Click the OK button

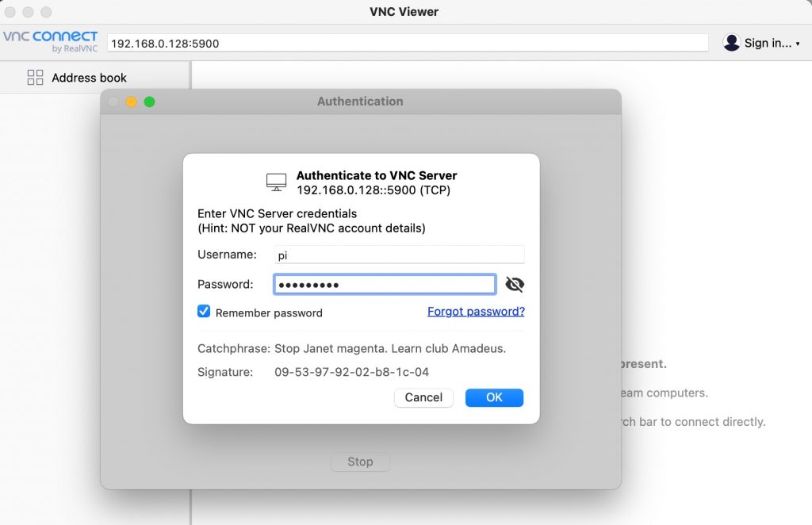tap(494, 397)
